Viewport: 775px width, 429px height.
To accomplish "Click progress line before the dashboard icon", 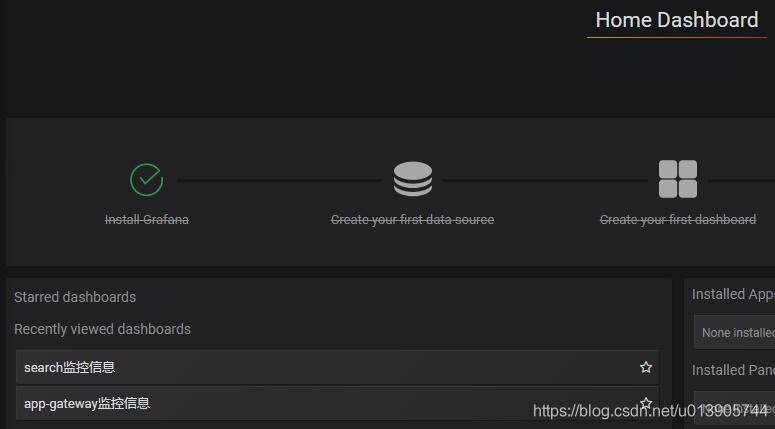I will 545,180.
